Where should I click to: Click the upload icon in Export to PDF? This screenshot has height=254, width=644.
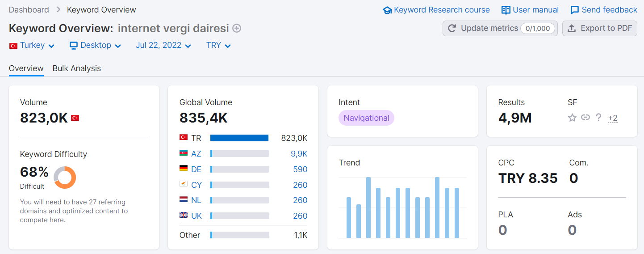point(571,28)
